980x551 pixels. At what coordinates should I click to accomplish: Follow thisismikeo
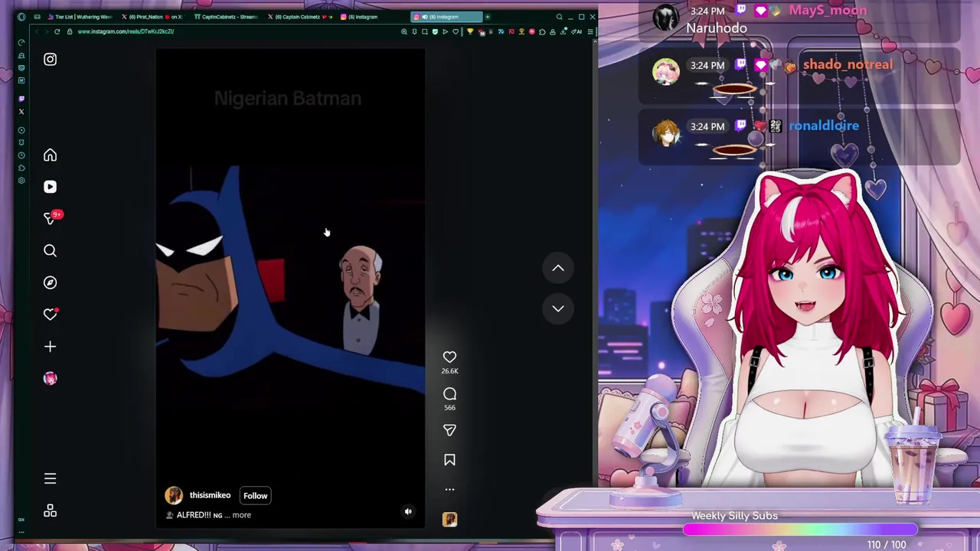click(255, 496)
